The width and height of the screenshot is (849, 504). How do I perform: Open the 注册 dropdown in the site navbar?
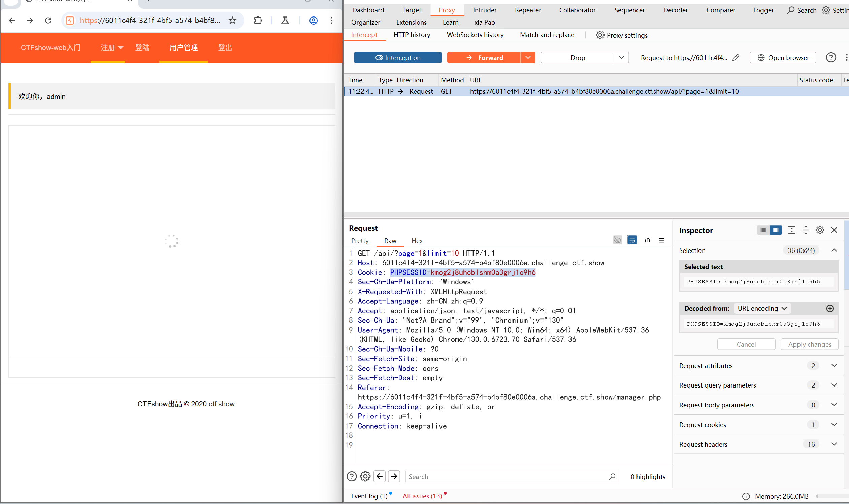click(x=112, y=47)
